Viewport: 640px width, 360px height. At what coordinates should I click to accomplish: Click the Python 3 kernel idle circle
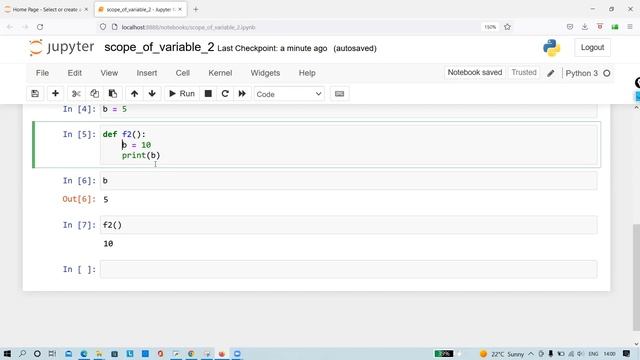tap(607, 73)
